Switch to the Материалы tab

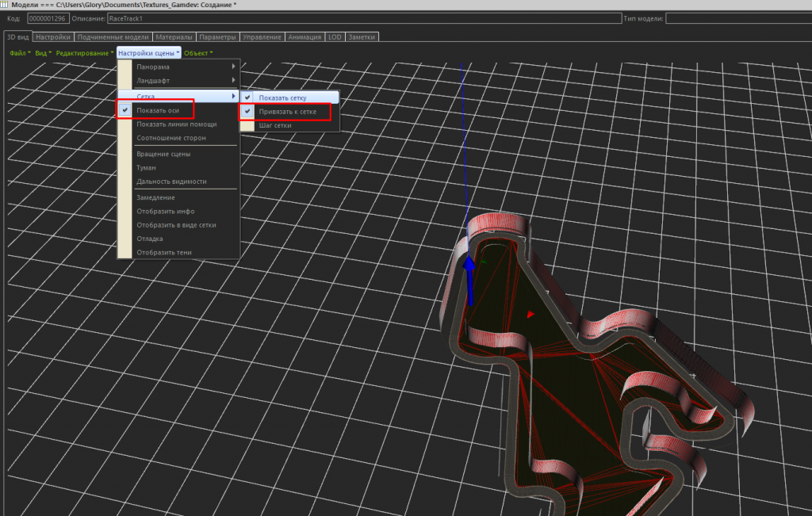[174, 36]
